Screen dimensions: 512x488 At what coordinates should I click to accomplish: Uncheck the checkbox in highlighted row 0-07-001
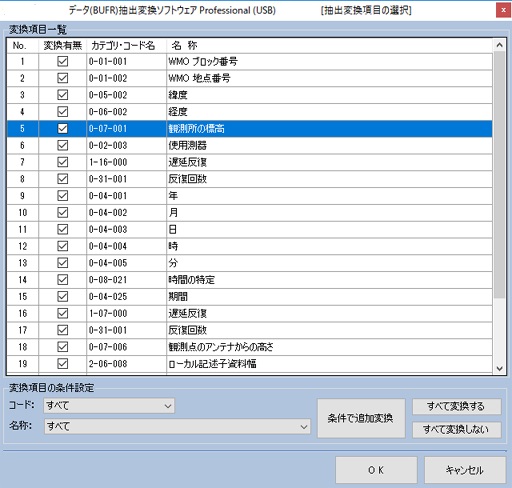point(63,129)
